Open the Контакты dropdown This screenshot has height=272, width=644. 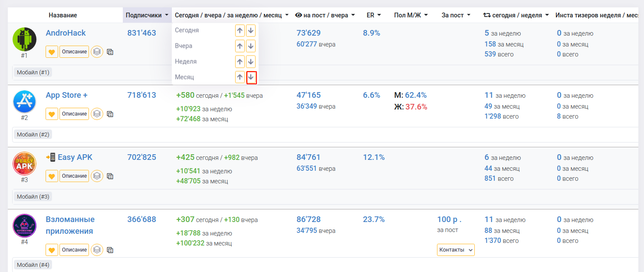tap(456, 250)
